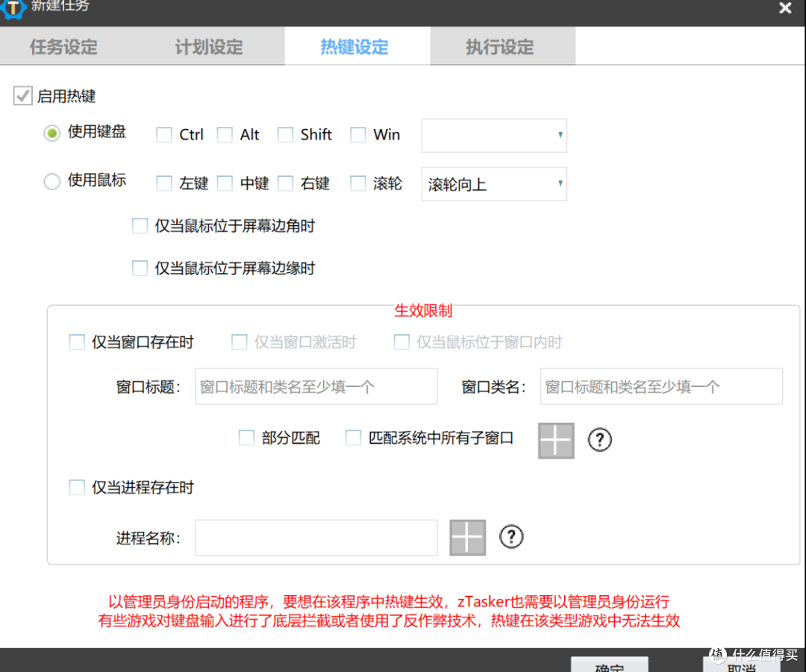
Task: Click the 确定 button
Action: click(x=609, y=665)
